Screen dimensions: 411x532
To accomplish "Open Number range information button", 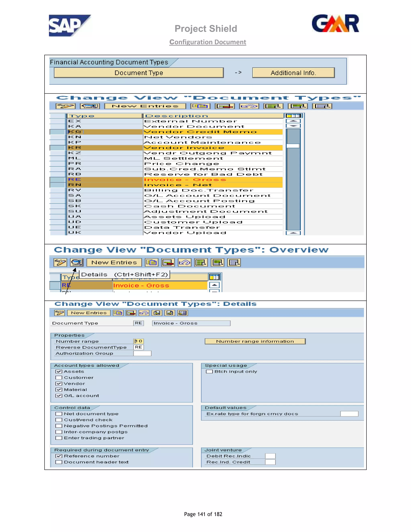I will tap(255, 341).
